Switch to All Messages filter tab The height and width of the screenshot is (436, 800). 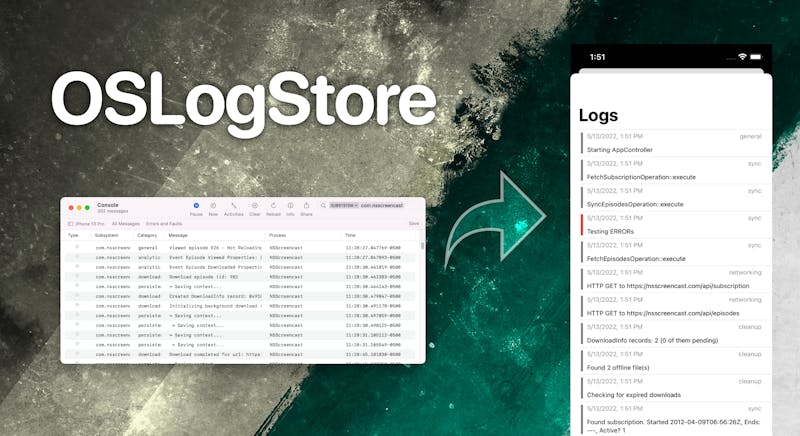(125, 223)
